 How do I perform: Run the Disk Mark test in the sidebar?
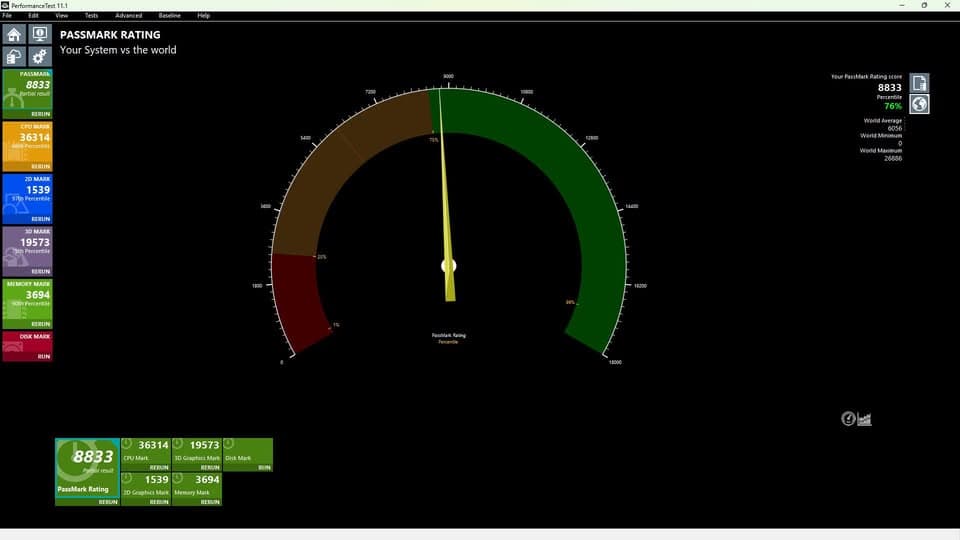(x=44, y=356)
